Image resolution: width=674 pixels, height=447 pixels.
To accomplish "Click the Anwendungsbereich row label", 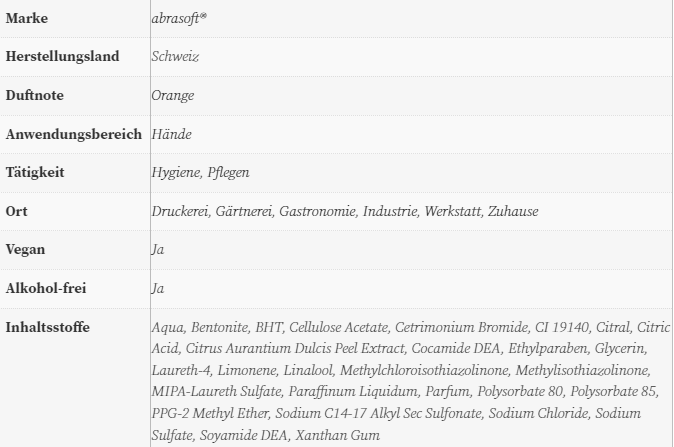I will 74,134.
